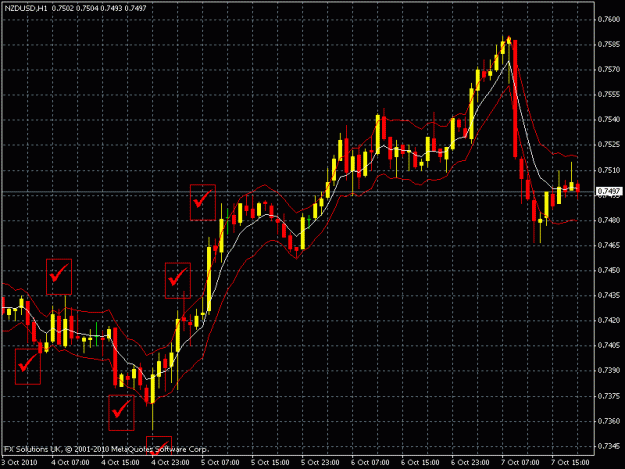Click the 3 Oct 2010 date label

(19, 463)
